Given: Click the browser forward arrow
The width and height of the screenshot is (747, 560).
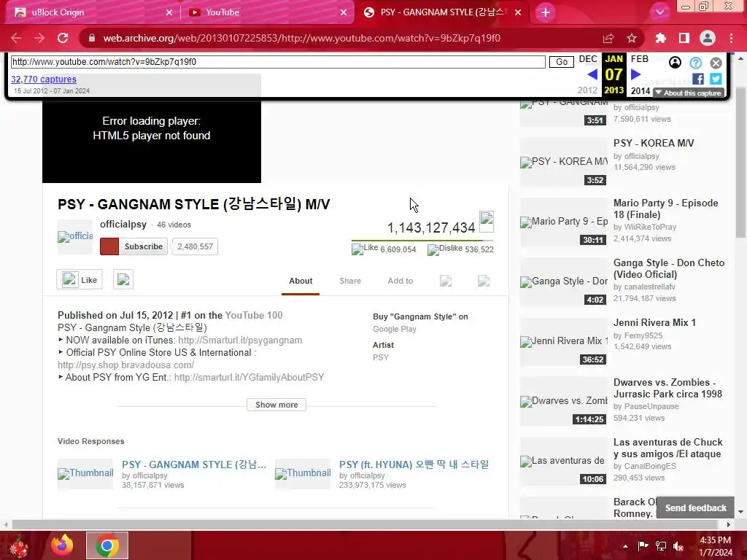Looking at the screenshot, I should click(39, 38).
